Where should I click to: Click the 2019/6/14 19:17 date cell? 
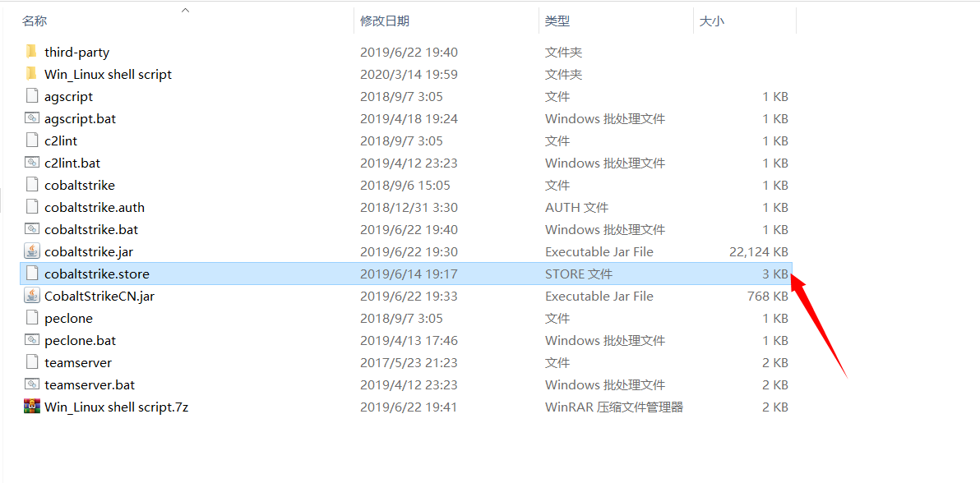tap(409, 274)
